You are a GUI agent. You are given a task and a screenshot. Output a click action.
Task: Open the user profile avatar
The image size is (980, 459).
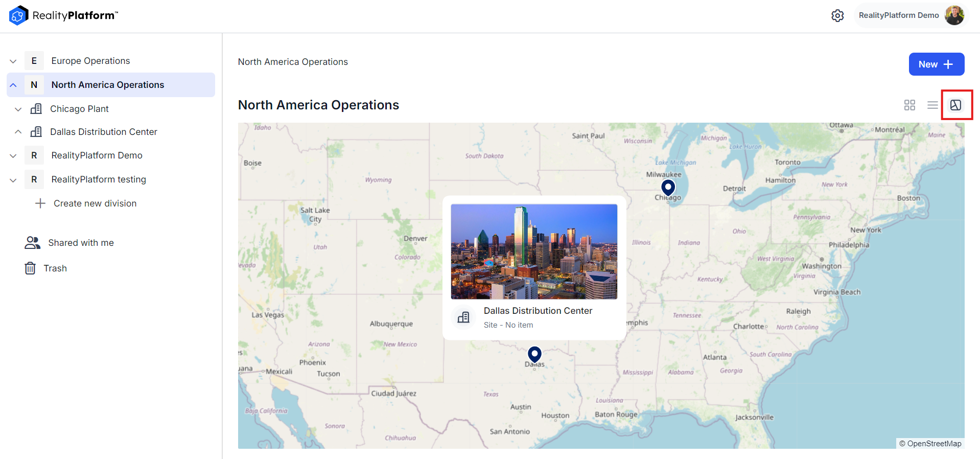tap(954, 15)
